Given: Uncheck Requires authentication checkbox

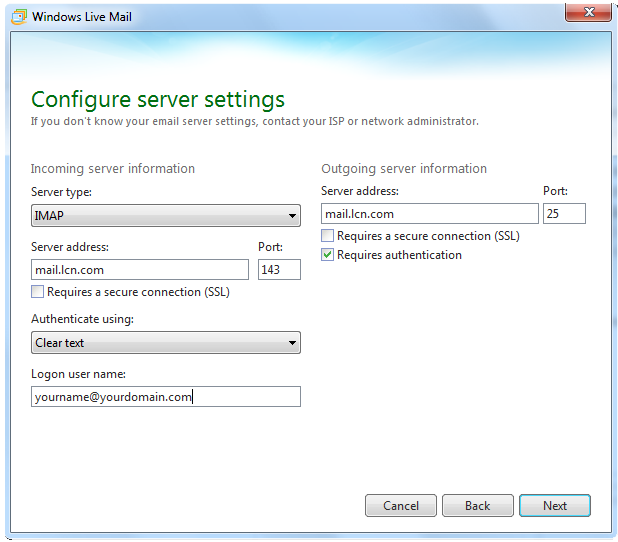Looking at the screenshot, I should pos(328,255).
